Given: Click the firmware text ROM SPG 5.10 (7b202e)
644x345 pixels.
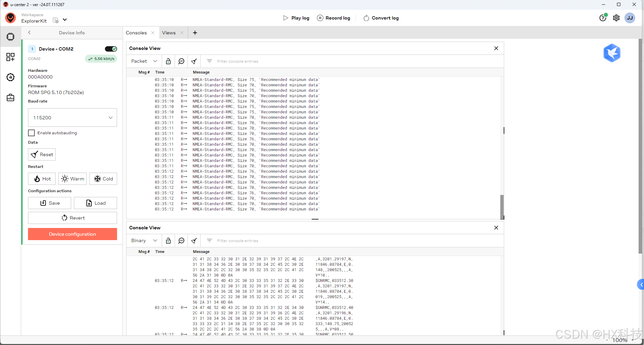Looking at the screenshot, I should pyautogui.click(x=56, y=92).
